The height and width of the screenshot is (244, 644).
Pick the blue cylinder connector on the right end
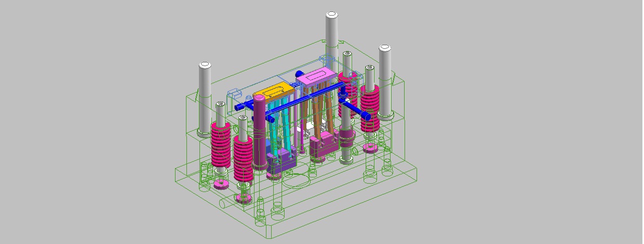(367, 116)
